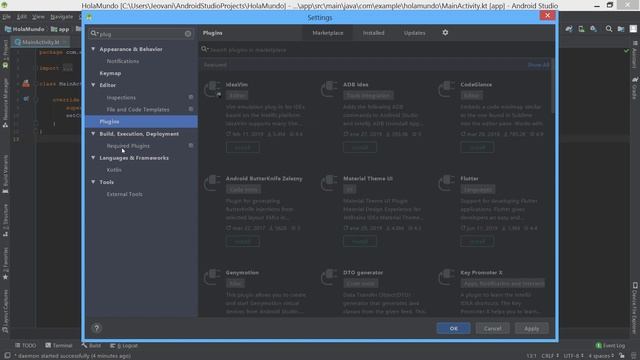Open the plugin settings gear icon

tap(445, 33)
